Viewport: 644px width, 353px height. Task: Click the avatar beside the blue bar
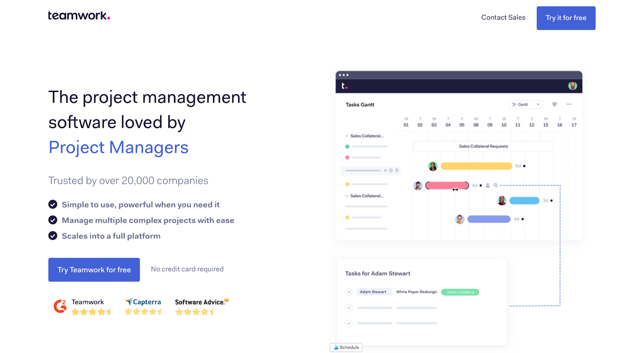tap(502, 201)
